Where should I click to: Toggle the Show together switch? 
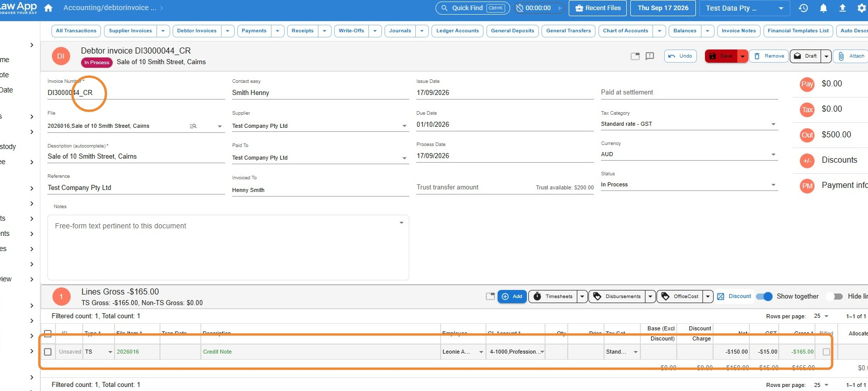pyautogui.click(x=764, y=297)
